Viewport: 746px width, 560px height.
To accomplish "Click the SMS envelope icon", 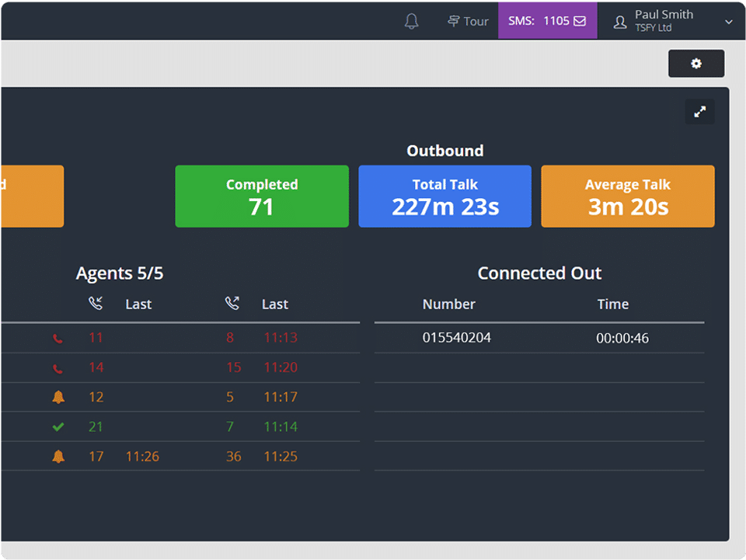I will [x=580, y=21].
